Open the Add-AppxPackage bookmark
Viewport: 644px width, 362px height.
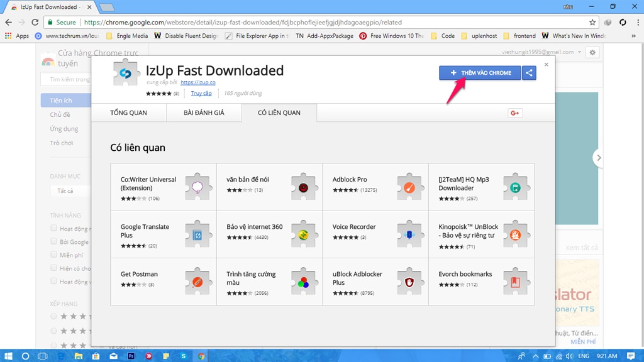click(x=325, y=36)
